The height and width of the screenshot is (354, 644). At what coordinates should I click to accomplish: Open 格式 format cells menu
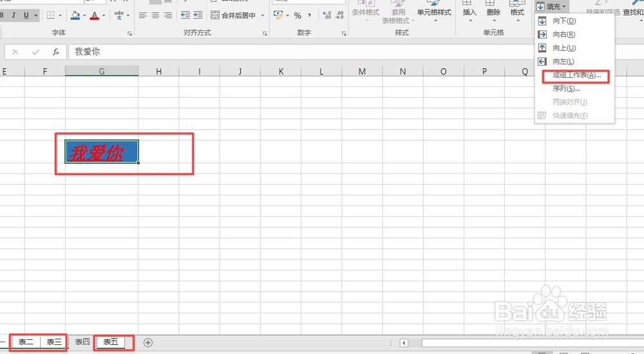[x=517, y=12]
